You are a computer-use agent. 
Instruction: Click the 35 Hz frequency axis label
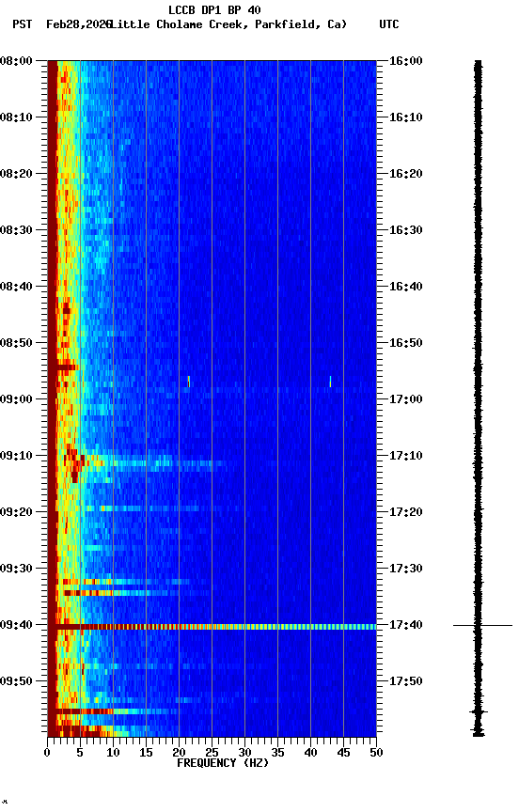coord(277,753)
